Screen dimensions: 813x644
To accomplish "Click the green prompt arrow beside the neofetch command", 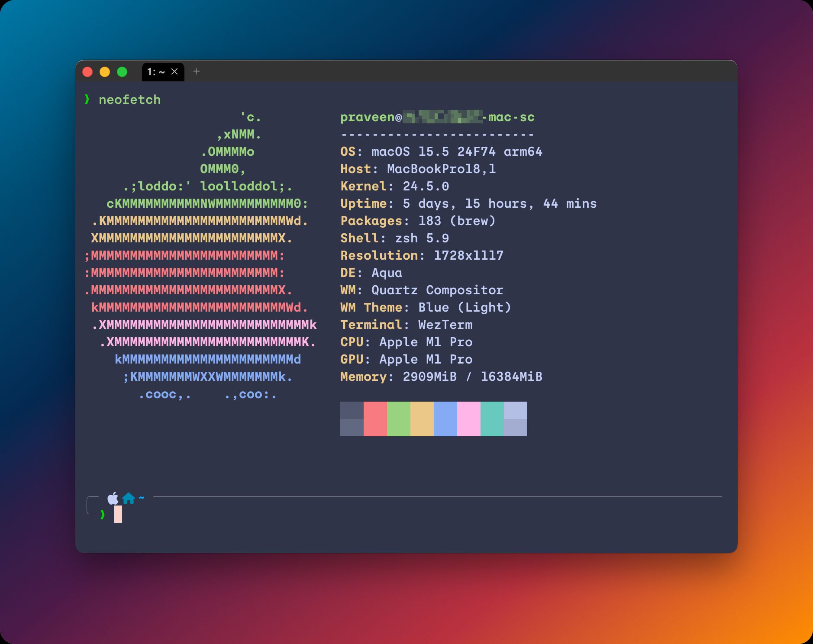I will [x=87, y=100].
